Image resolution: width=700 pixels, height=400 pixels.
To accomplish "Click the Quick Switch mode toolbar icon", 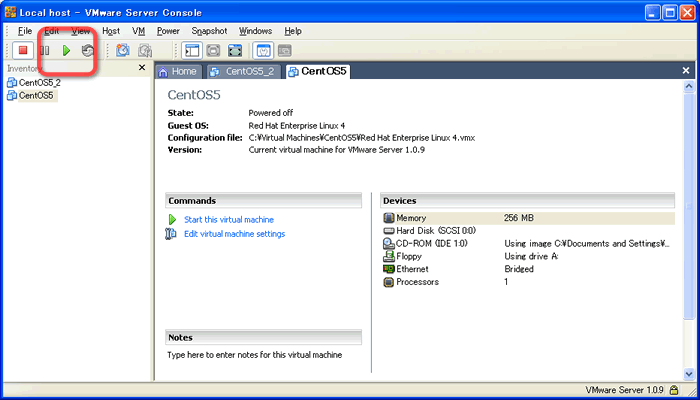I will pos(213,50).
